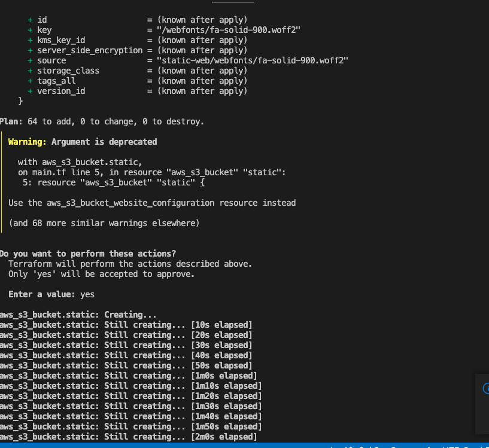
Task: Select the 'Still creating... [2m0s elapsed]' line
Action: pos(129,437)
